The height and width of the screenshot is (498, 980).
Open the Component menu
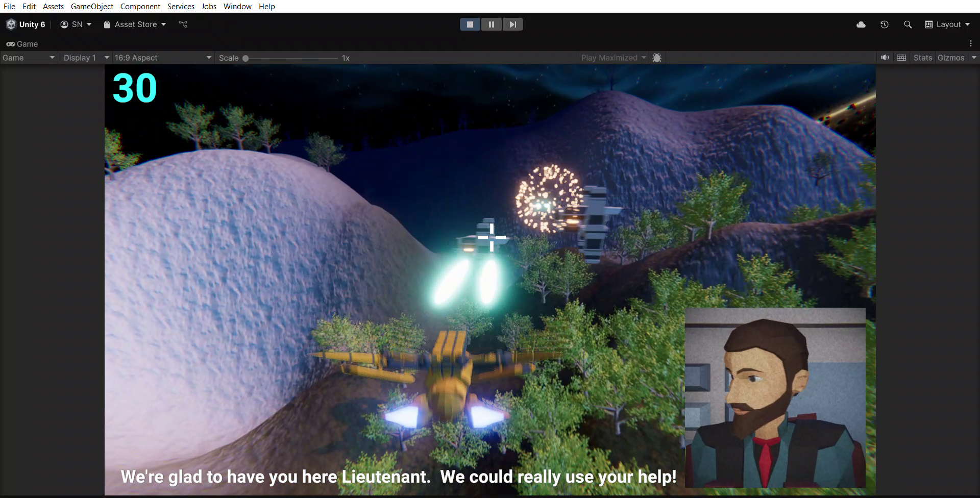[140, 6]
